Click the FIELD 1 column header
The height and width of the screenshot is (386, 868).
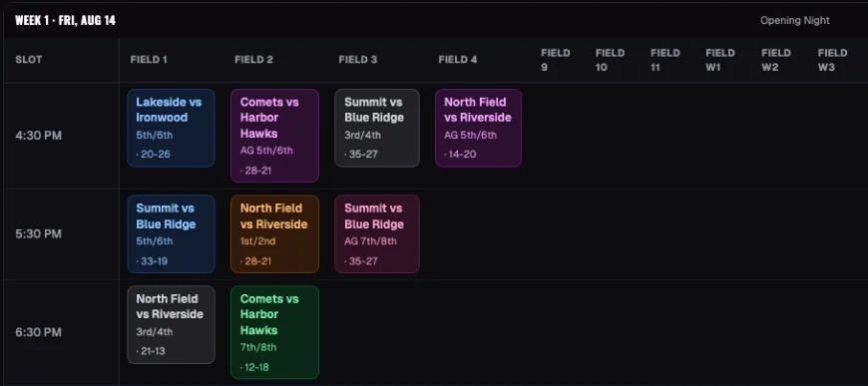point(149,60)
